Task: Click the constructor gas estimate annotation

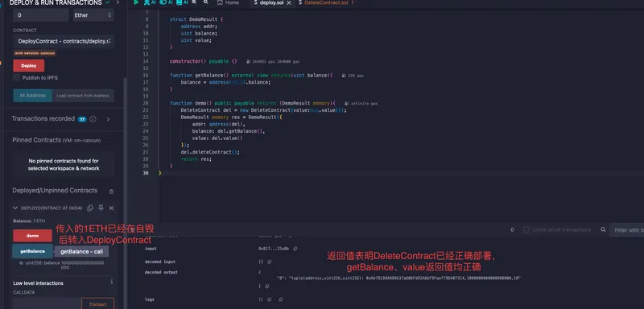Action: (273, 61)
